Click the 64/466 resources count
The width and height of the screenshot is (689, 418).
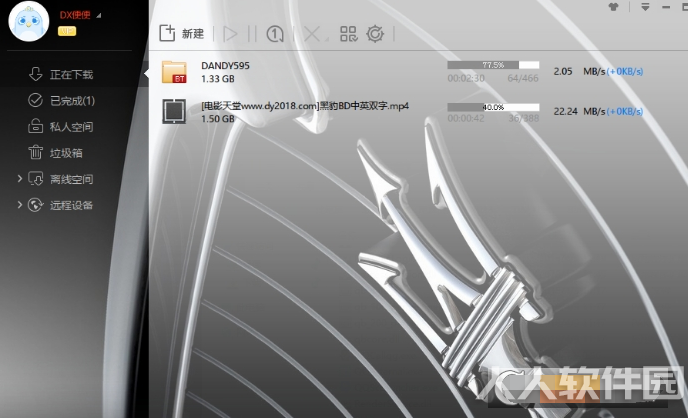[x=522, y=79]
